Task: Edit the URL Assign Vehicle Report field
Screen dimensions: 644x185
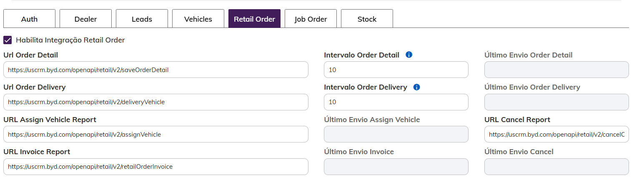Action: tap(155, 134)
